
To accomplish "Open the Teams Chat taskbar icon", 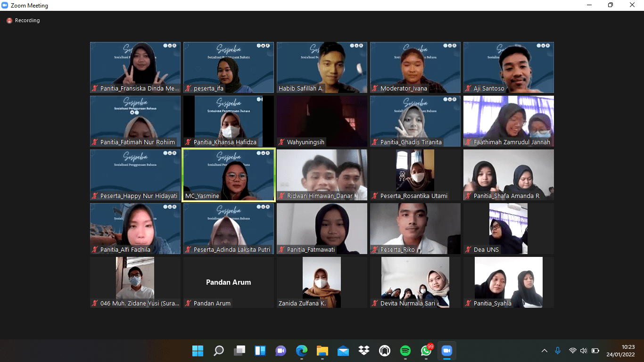I will (x=281, y=351).
